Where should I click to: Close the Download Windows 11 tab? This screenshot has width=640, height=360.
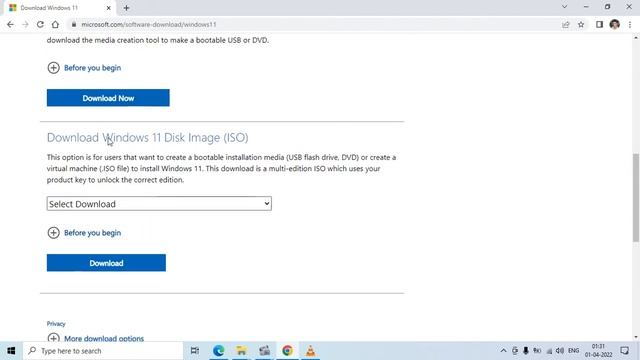pyautogui.click(x=109, y=8)
